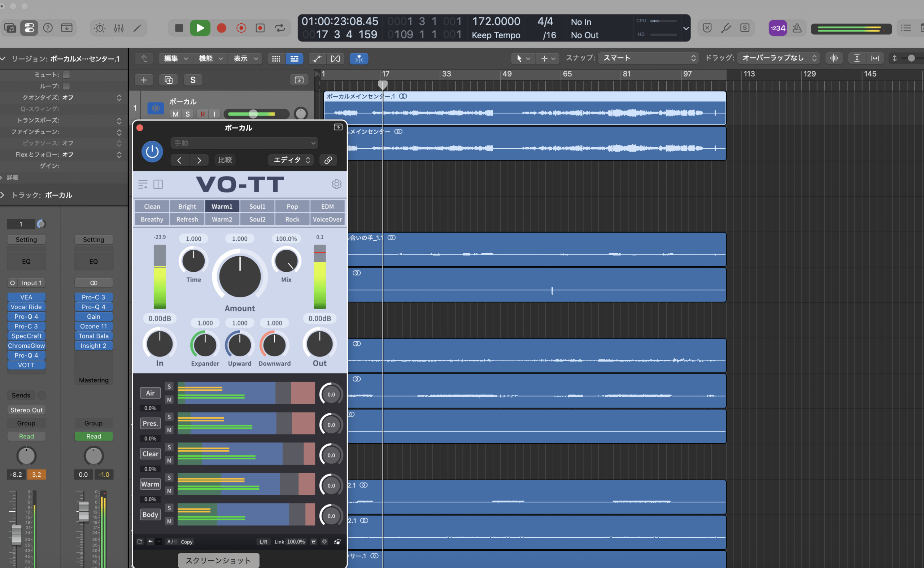Record-enable ボーカル track with R button
The height and width of the screenshot is (568, 924).
(202, 114)
